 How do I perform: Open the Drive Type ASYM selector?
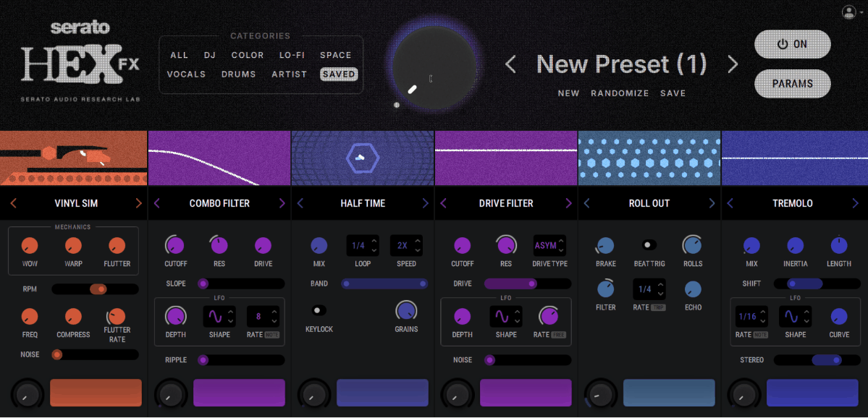coord(549,245)
